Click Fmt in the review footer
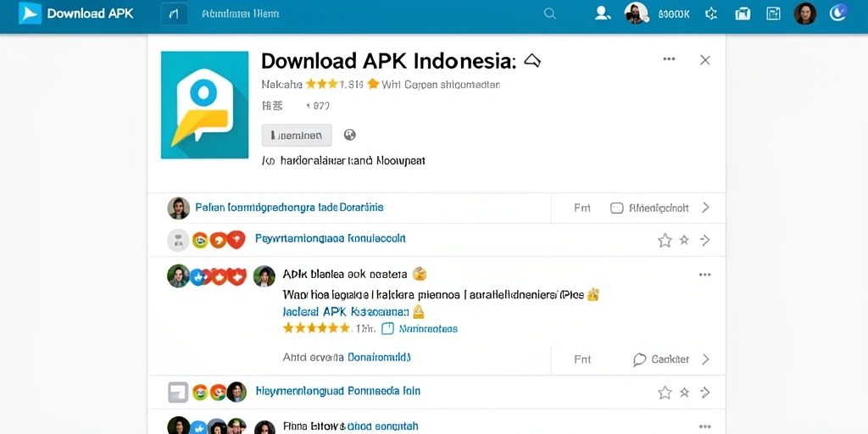 (x=581, y=359)
